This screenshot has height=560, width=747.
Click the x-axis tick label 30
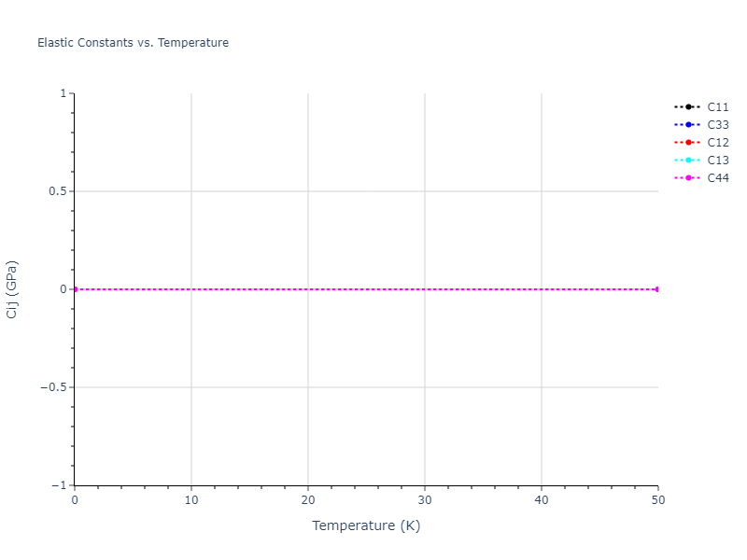click(x=425, y=499)
